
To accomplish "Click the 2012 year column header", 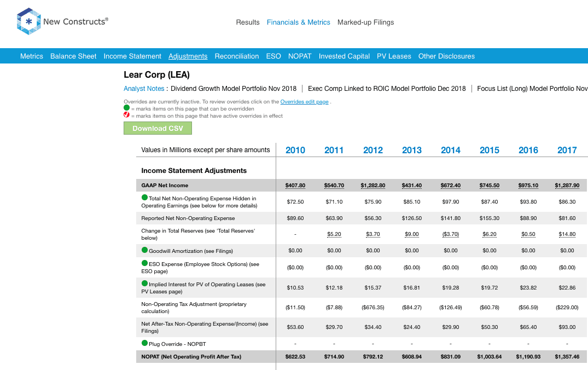I will pos(372,150).
